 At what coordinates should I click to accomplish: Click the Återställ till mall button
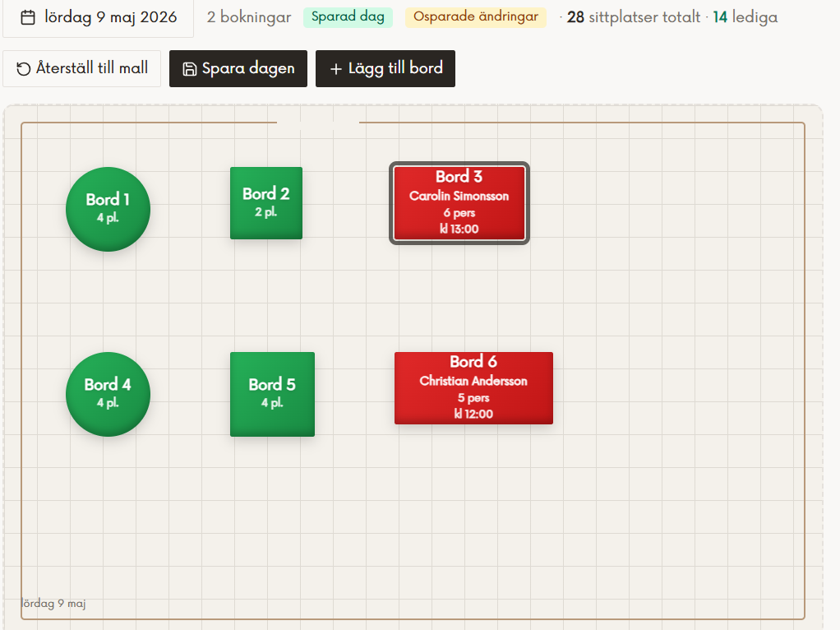tap(81, 68)
